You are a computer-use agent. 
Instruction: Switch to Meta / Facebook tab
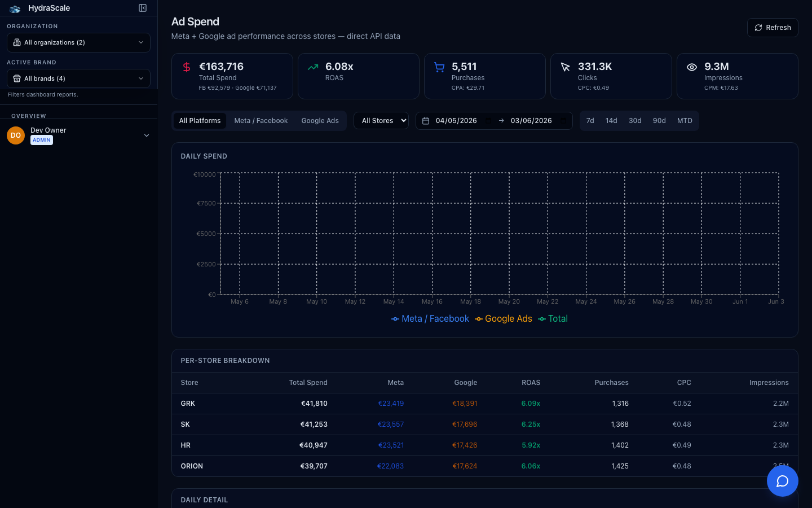261,121
